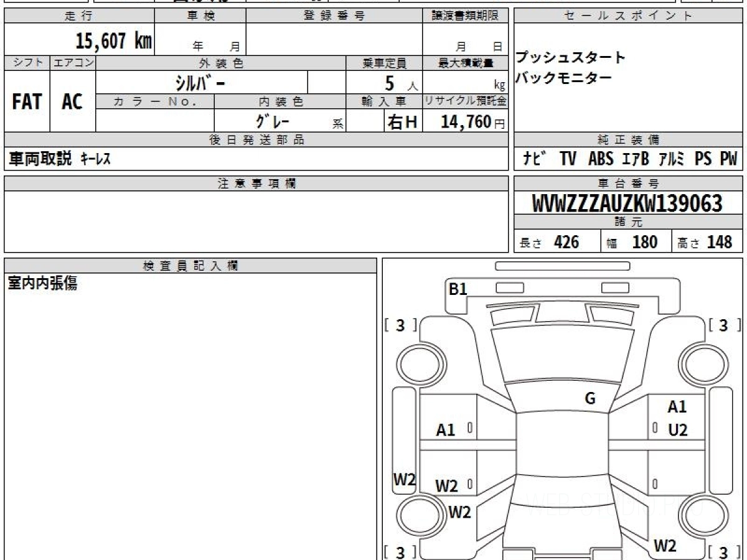Click the キーレス entry text
Screen dimensions: 747x560
[95, 160]
